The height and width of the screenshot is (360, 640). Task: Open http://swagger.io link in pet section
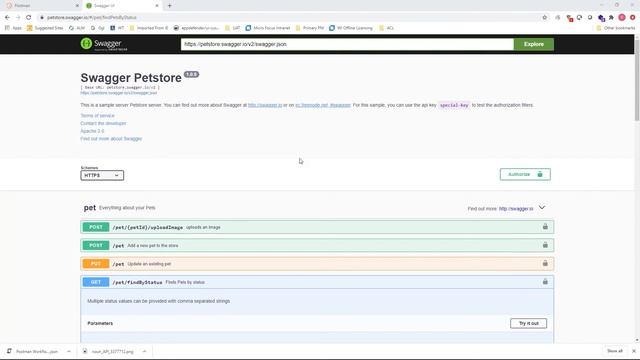(x=516, y=209)
